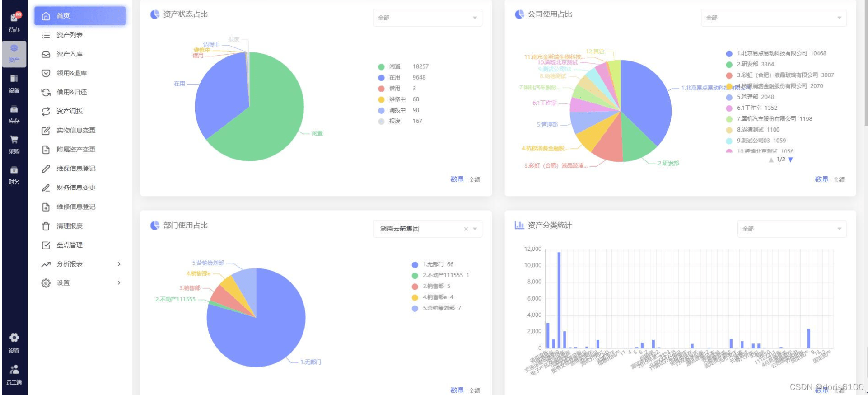This screenshot has width=868, height=395.
Task: Open the 湖南云箭集团 department dropdown arrow
Action: [475, 229]
